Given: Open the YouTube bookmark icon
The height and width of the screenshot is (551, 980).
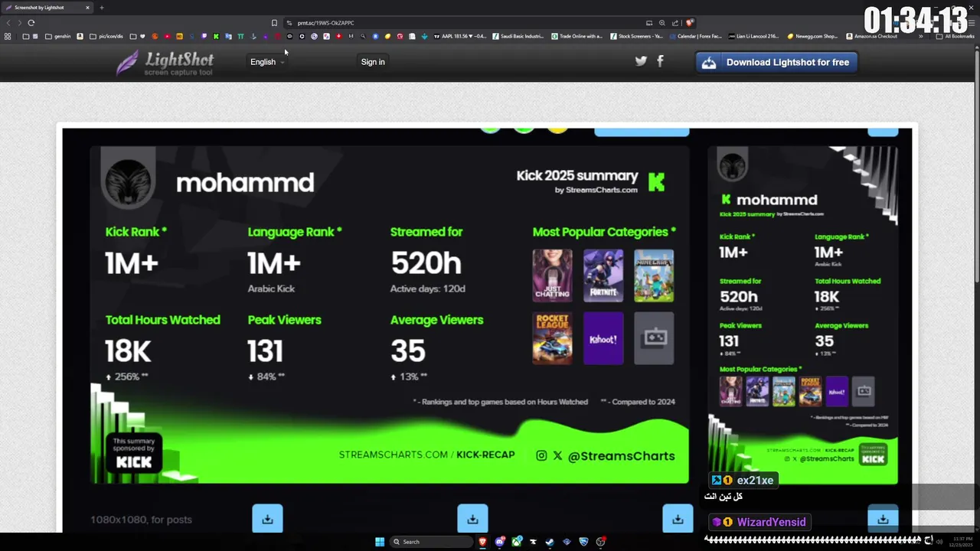Looking at the screenshot, I should click(167, 36).
